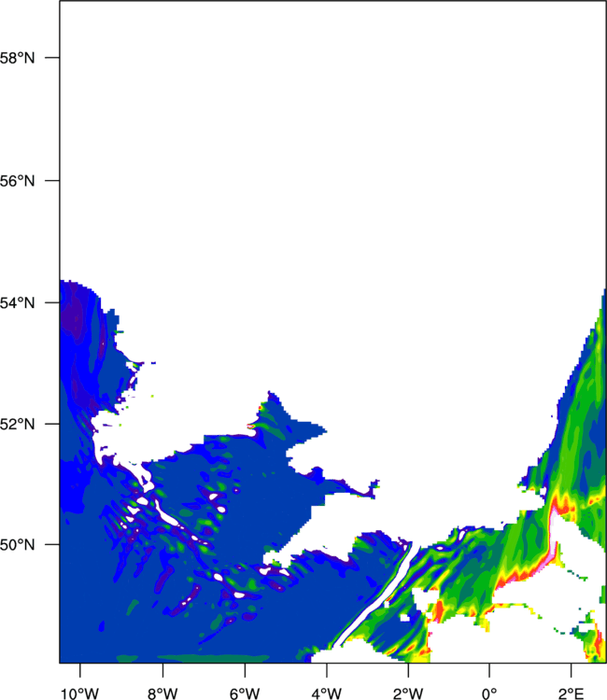
Task: Click the tick mark above 6°W
Action: tap(245, 670)
